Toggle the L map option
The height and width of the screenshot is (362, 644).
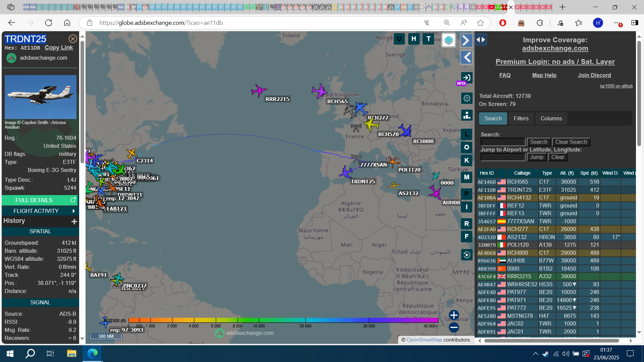[467, 134]
